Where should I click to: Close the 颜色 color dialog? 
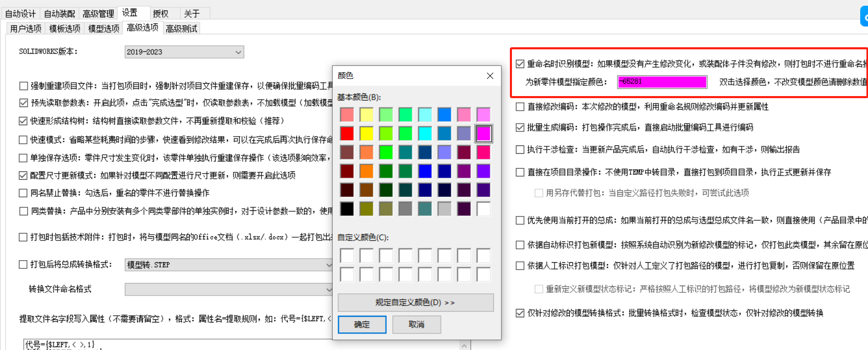point(490,76)
